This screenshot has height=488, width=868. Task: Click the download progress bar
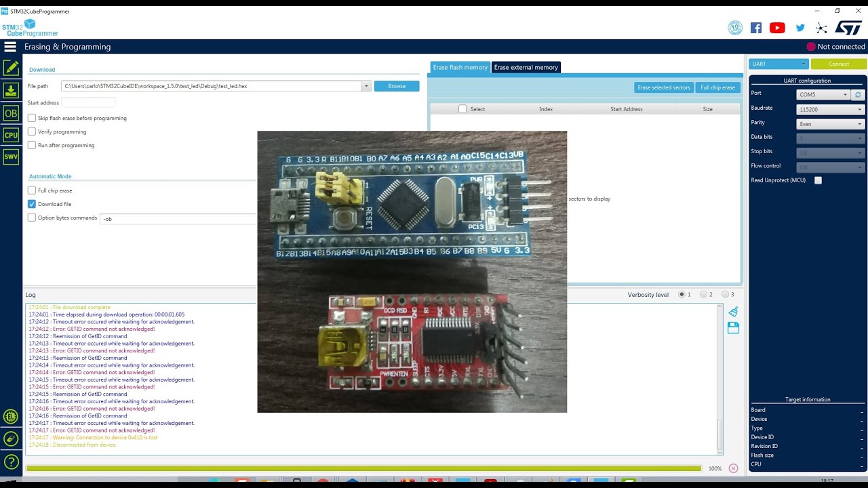(363, 468)
